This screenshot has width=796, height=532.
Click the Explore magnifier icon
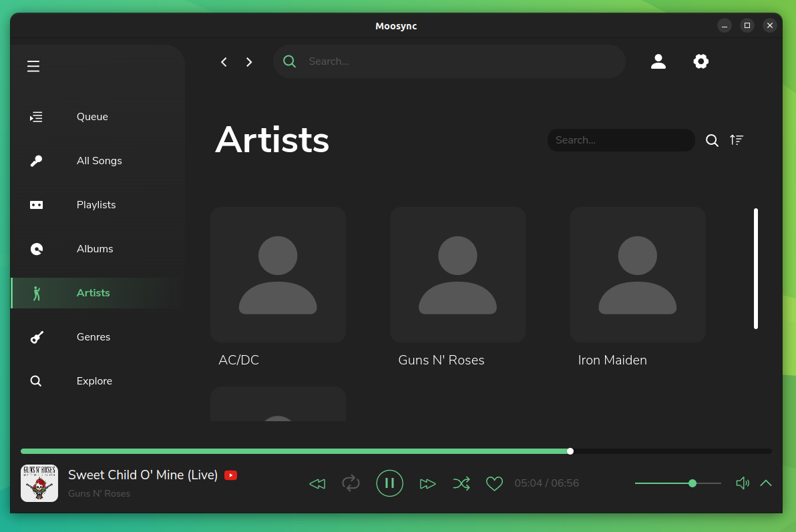tap(35, 380)
